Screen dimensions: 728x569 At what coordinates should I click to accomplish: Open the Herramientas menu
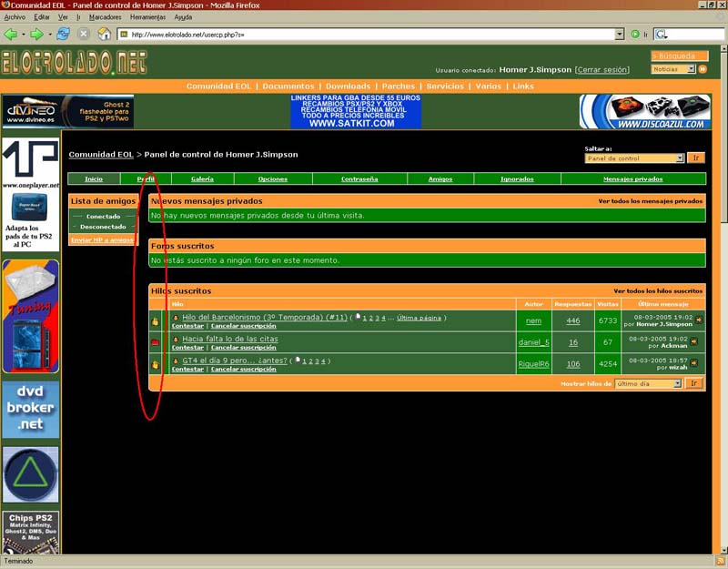pyautogui.click(x=147, y=16)
